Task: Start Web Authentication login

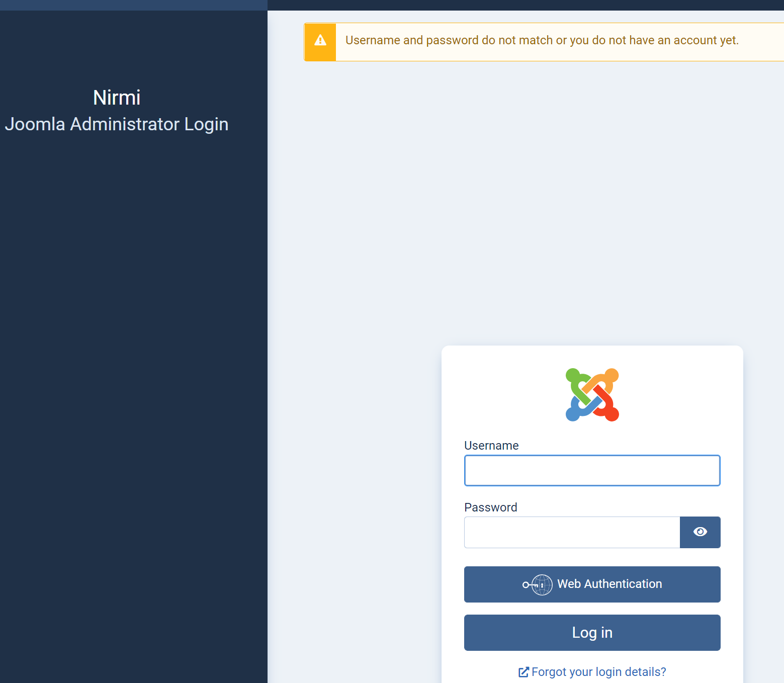Action: 592,584
